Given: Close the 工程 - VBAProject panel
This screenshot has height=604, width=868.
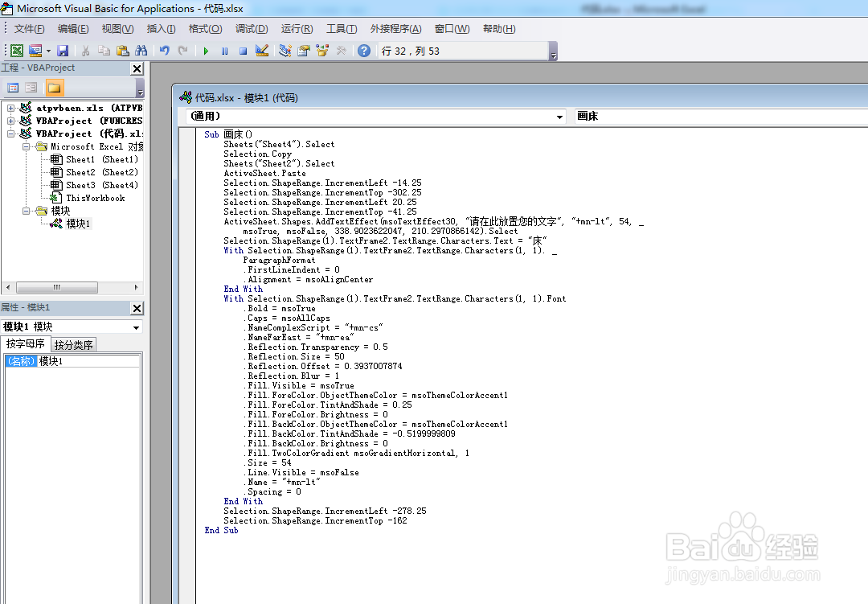Looking at the screenshot, I should pyautogui.click(x=137, y=68).
